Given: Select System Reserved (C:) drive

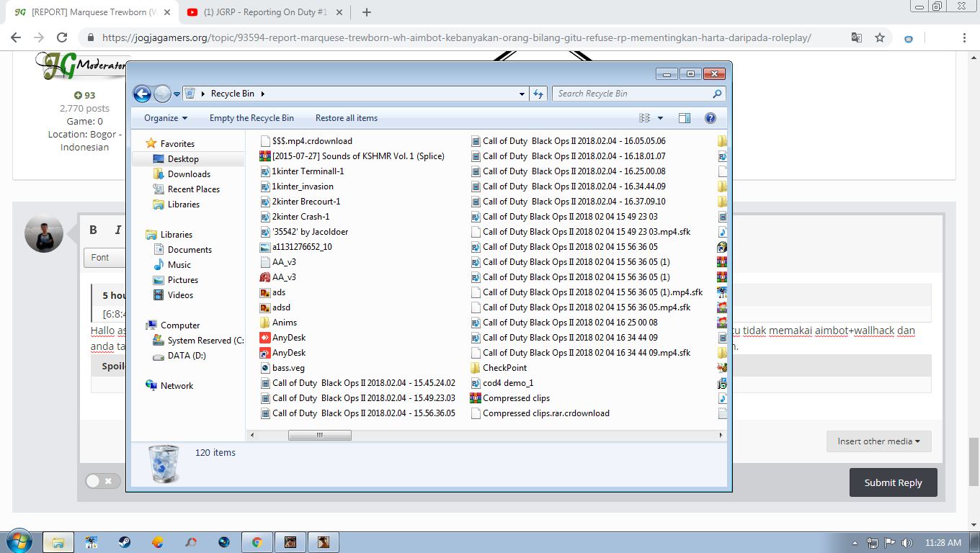Looking at the screenshot, I should [198, 341].
